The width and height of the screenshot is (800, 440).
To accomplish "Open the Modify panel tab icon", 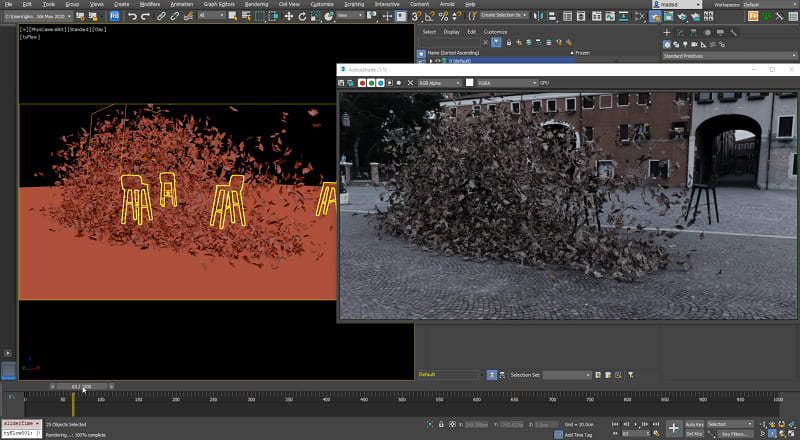I will 680,32.
